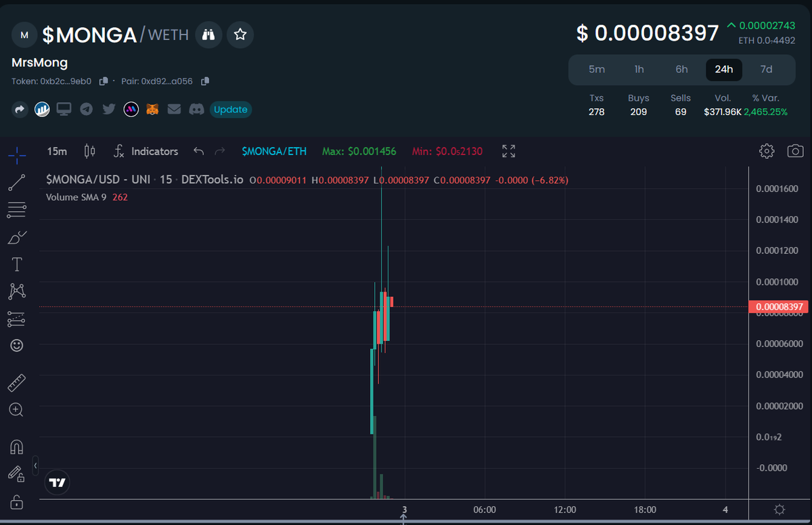Viewport: 812px width, 525px height.
Task: Open the projection and measure tool
Action: 17,318
